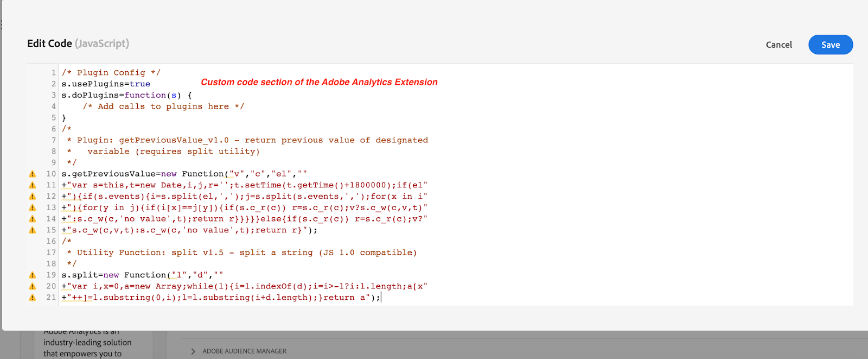868x359 pixels.
Task: Cancel editing the code
Action: point(778,45)
